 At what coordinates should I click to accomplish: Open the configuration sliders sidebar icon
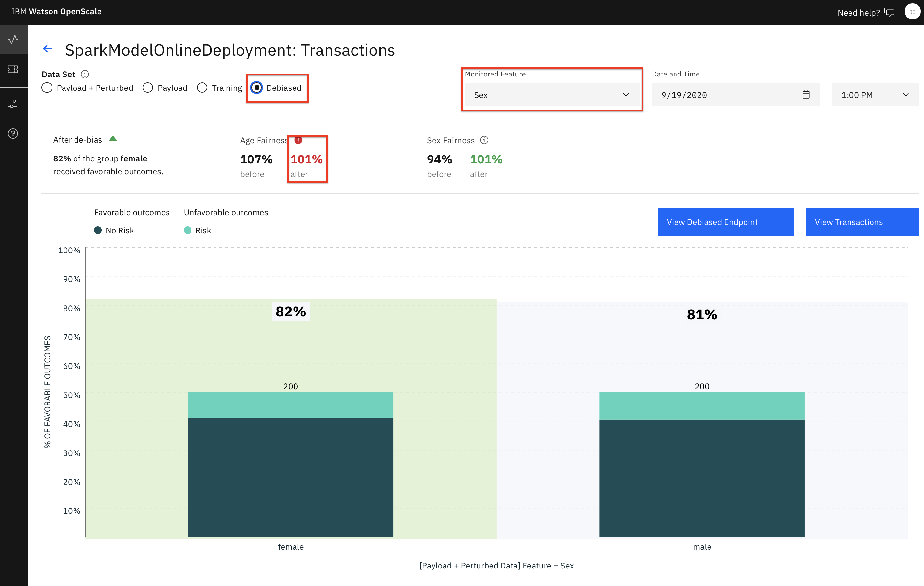pos(13,104)
